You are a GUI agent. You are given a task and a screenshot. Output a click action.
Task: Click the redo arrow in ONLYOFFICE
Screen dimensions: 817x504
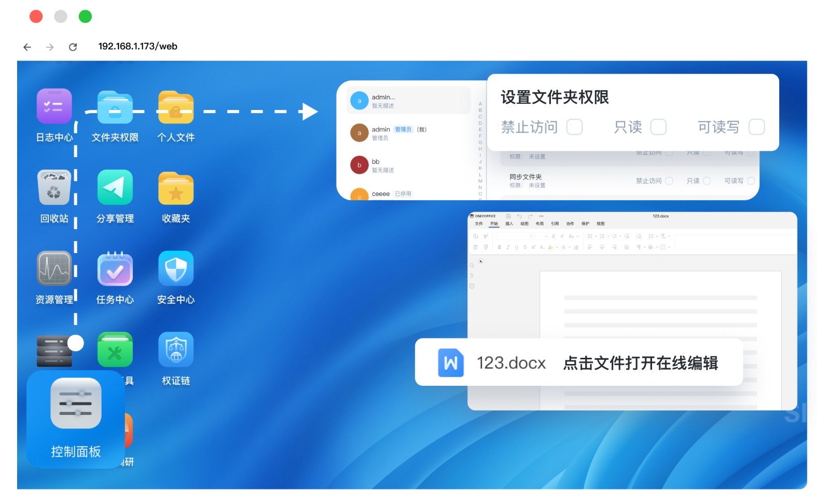point(530,216)
